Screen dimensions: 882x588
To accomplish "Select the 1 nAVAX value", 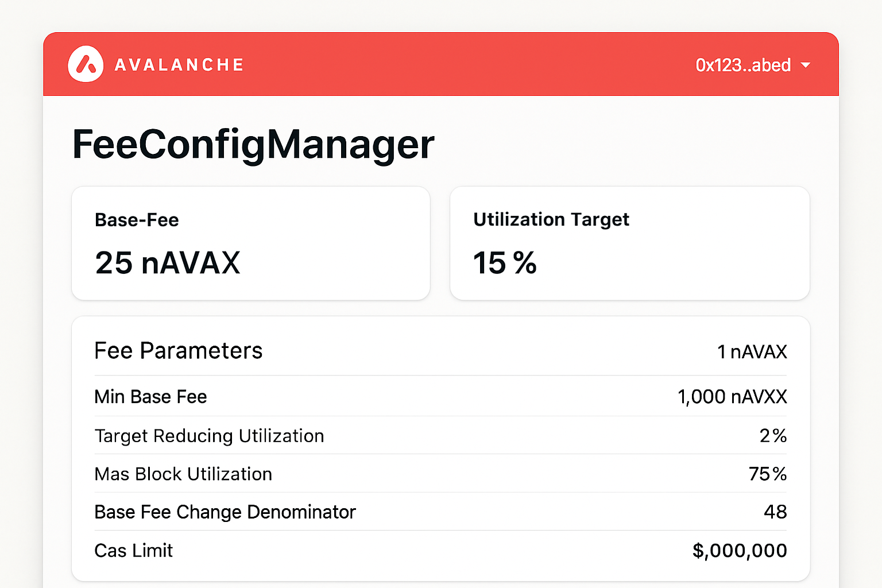I will coord(752,351).
